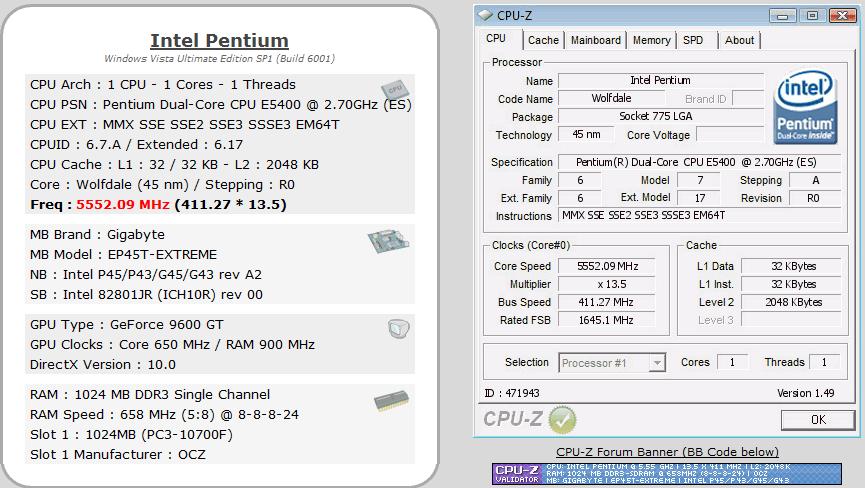Open the SPD tab
Image resolution: width=865 pixels, height=488 pixels.
click(693, 40)
